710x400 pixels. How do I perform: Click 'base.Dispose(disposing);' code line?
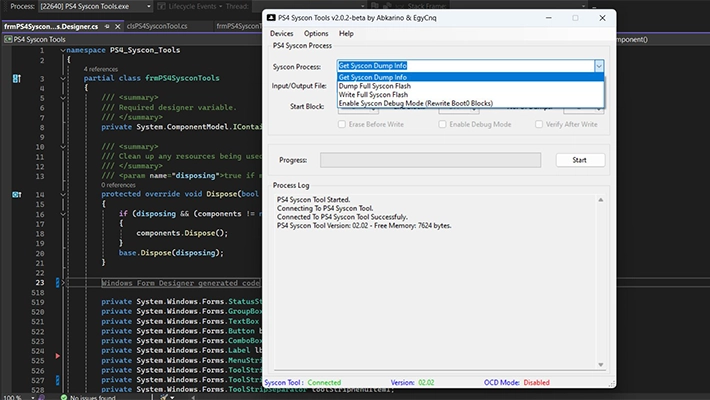pos(171,253)
